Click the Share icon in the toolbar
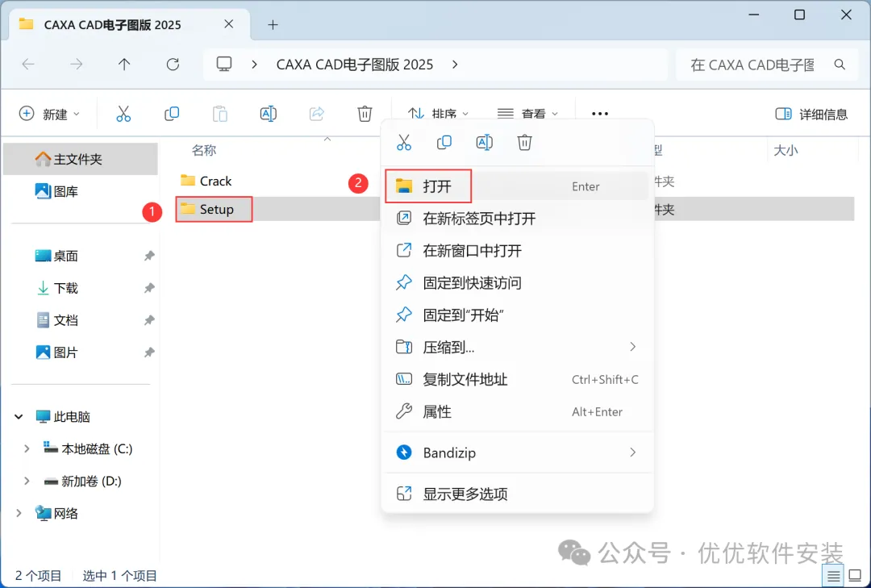The image size is (871, 588). (317, 114)
